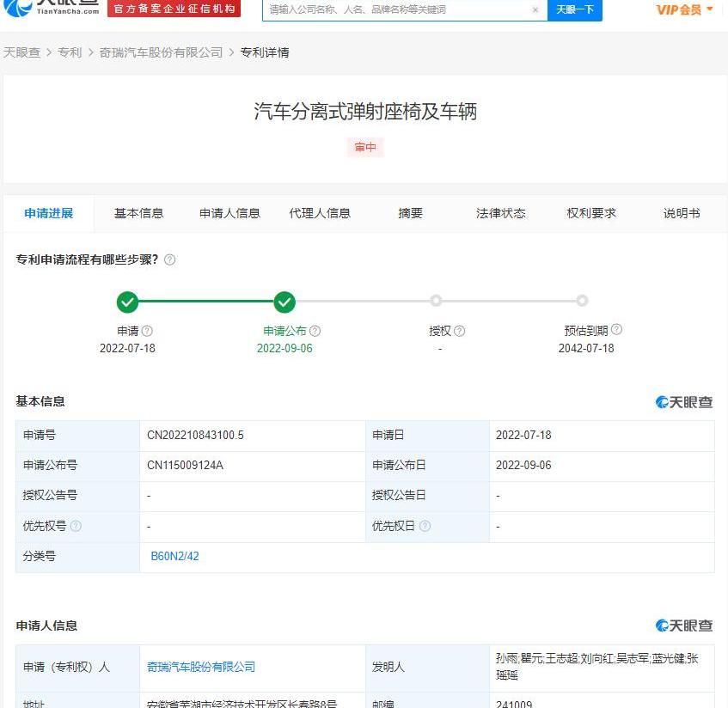Click the green check marker for 申请 step
The height and width of the screenshot is (708, 728).
click(x=127, y=302)
